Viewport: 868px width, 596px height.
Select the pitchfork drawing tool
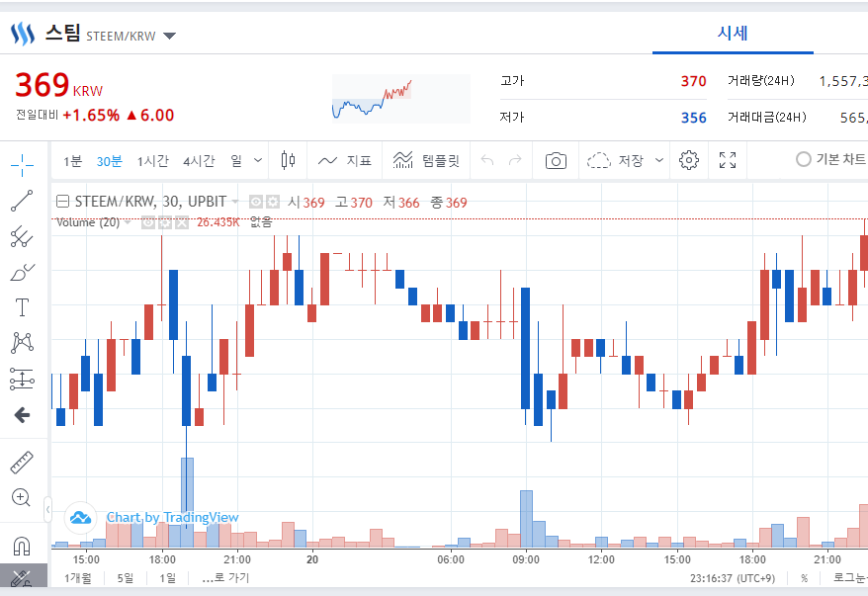pos(22,236)
